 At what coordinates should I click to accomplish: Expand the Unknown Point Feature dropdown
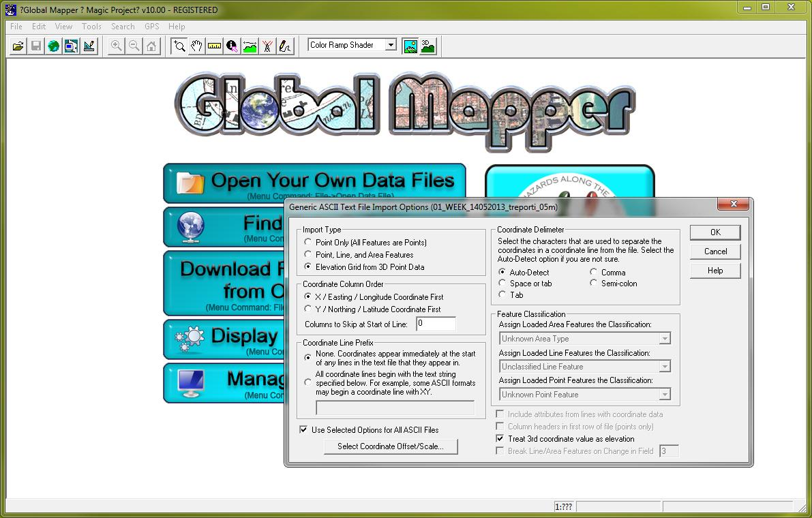pos(665,395)
